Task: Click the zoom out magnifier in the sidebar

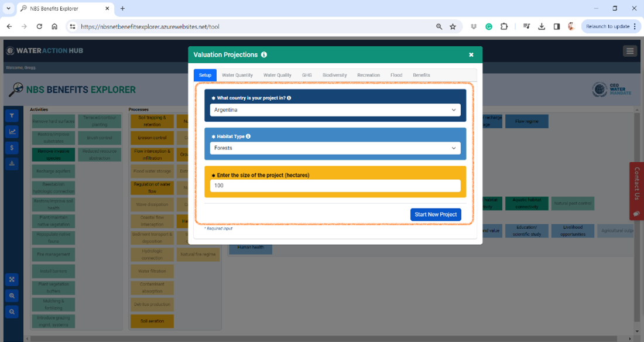Action: click(12, 312)
